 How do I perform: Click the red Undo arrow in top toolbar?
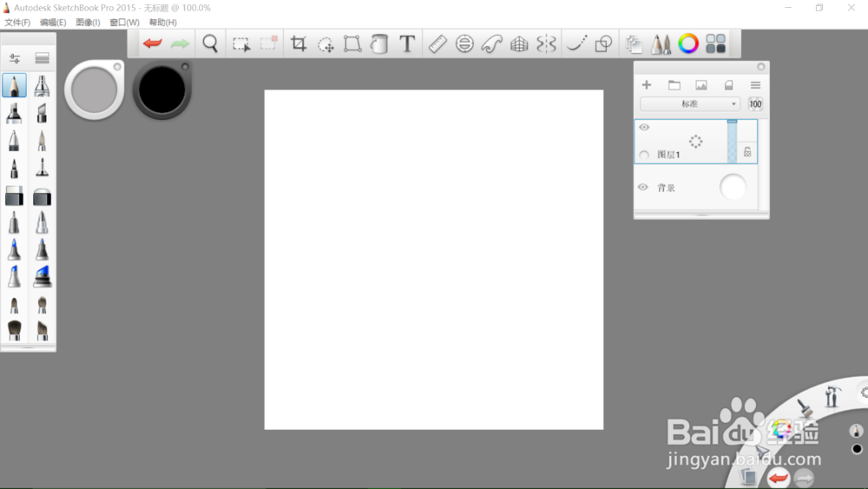pos(152,43)
